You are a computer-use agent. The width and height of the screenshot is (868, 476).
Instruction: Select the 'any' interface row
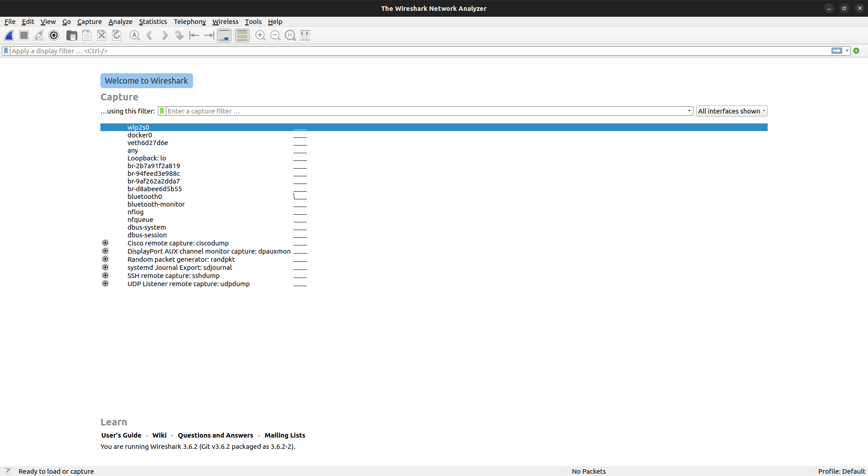[434, 151]
